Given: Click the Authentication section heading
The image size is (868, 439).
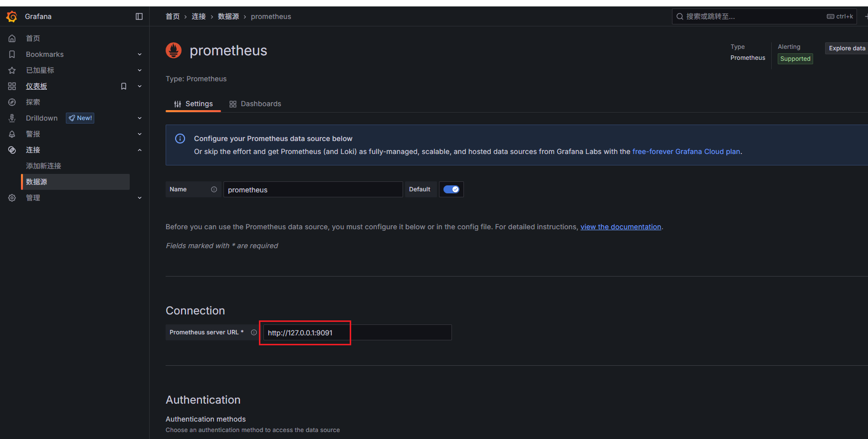Looking at the screenshot, I should click(203, 400).
